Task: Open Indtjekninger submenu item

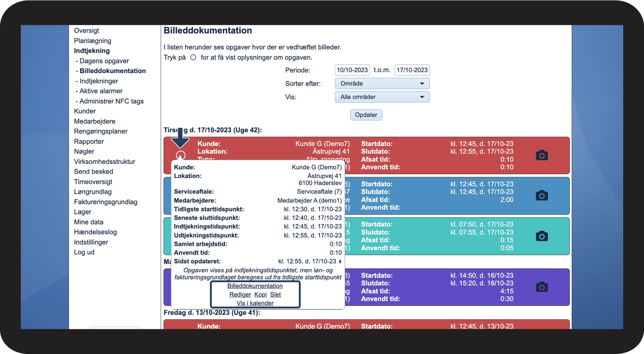Action: point(99,81)
